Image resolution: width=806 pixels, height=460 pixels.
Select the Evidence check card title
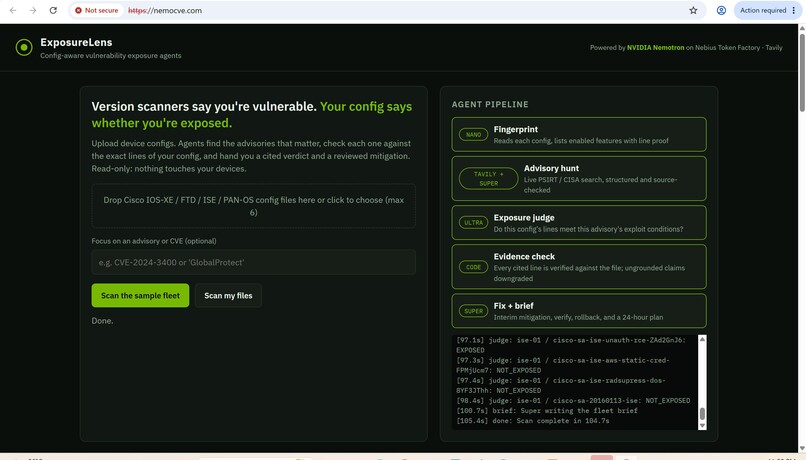click(x=524, y=256)
